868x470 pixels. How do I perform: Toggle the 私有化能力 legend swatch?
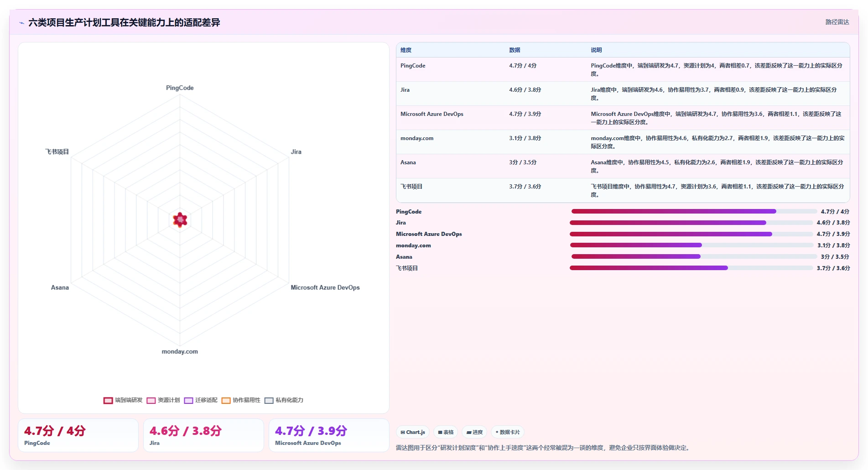coord(269,400)
